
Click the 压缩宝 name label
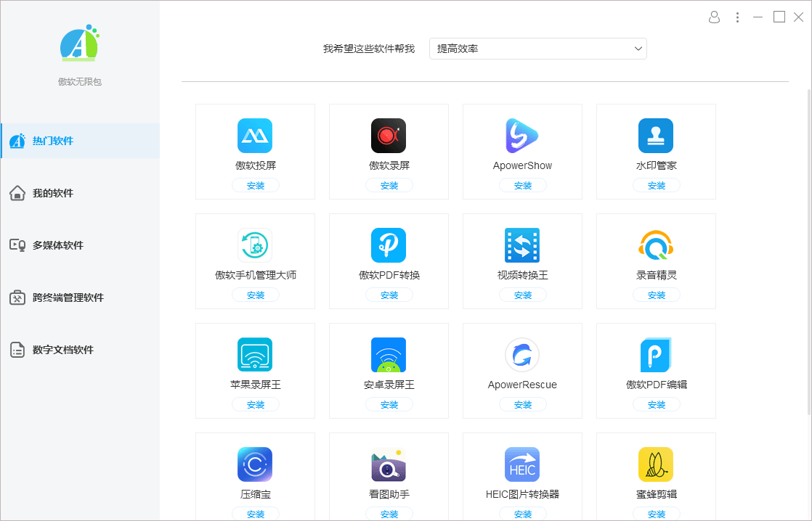click(256, 495)
